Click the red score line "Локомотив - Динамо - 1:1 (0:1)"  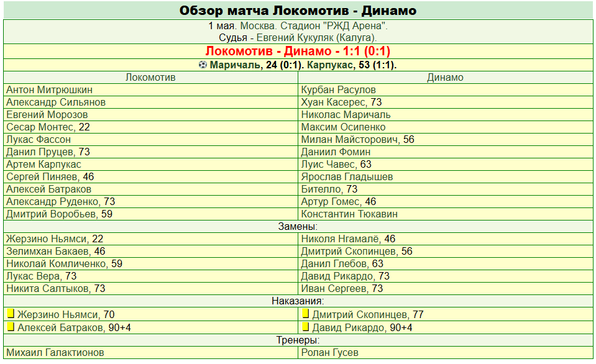point(298,51)
